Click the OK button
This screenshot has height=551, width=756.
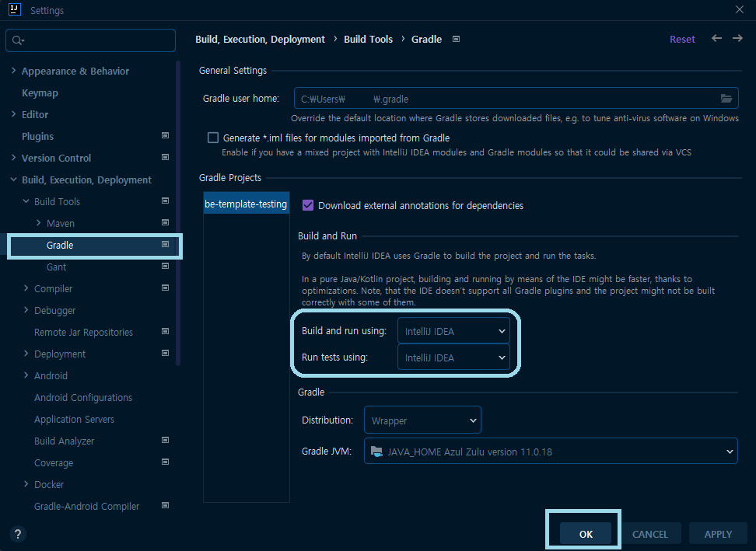tap(586, 534)
